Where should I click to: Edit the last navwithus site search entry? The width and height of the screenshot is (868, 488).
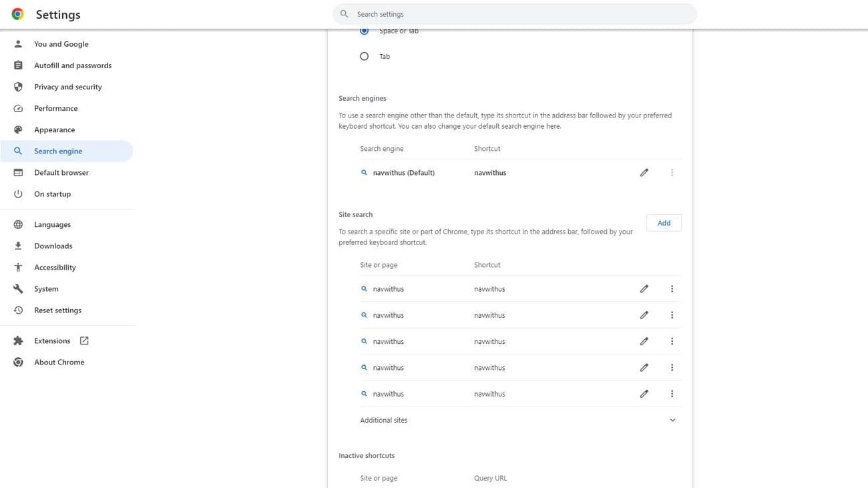[644, 394]
